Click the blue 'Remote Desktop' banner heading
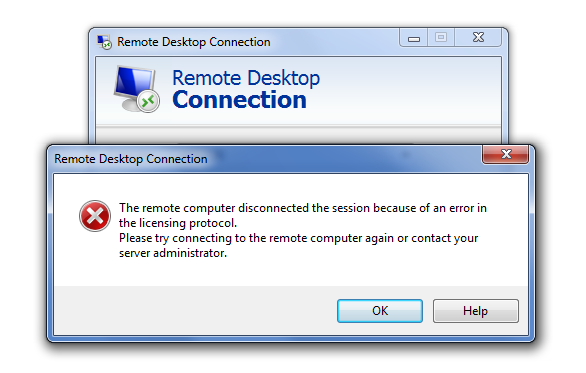 (x=246, y=78)
